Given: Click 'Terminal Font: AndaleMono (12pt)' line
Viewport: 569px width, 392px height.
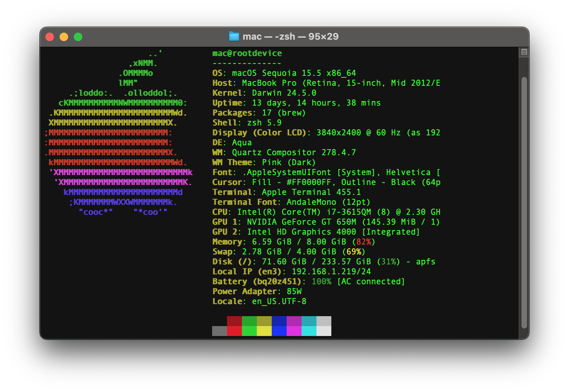Looking at the screenshot, I should [x=291, y=202].
